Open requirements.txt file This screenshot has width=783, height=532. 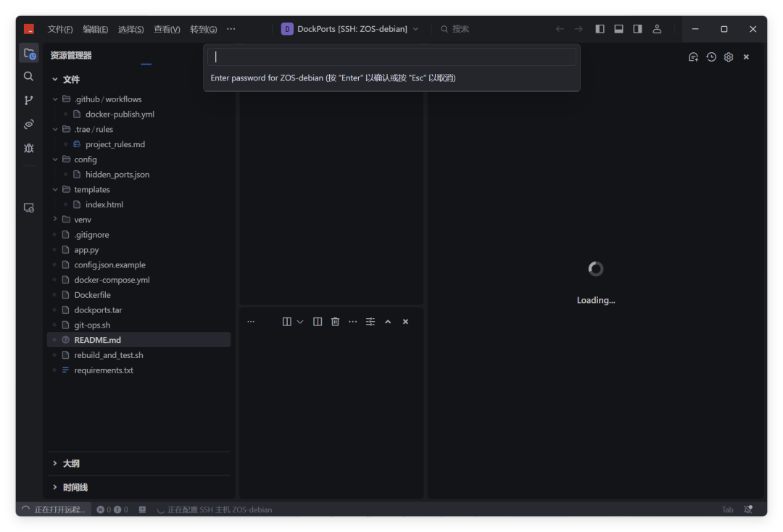click(104, 370)
